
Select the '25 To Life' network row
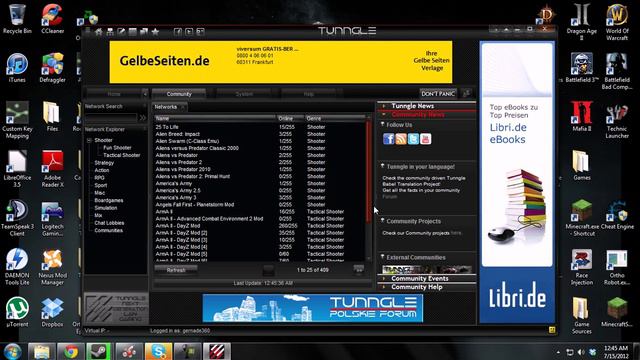click(x=260, y=127)
